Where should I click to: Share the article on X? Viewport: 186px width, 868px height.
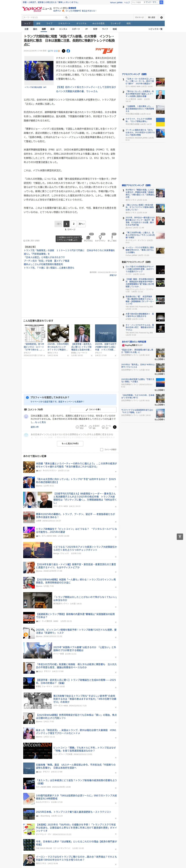point(63,51)
